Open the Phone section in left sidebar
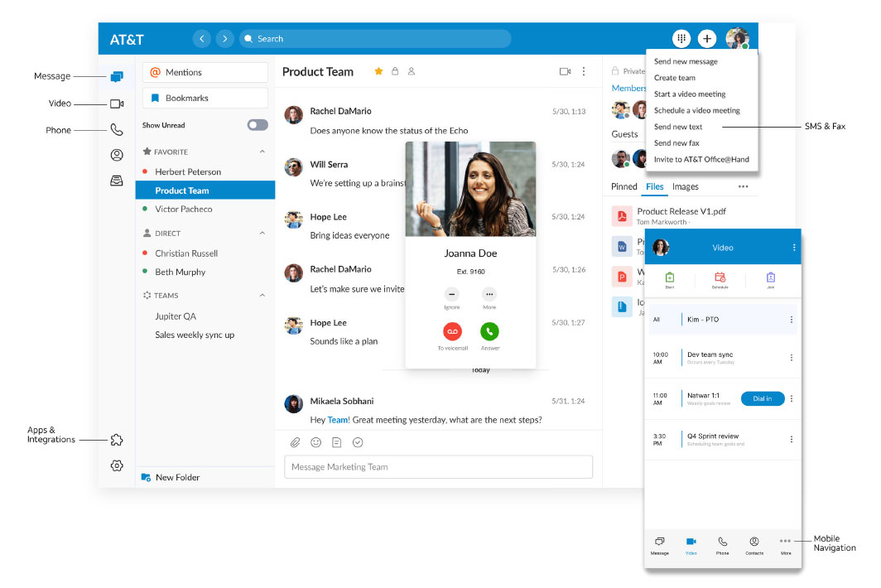The width and height of the screenshot is (881, 588). (x=117, y=130)
